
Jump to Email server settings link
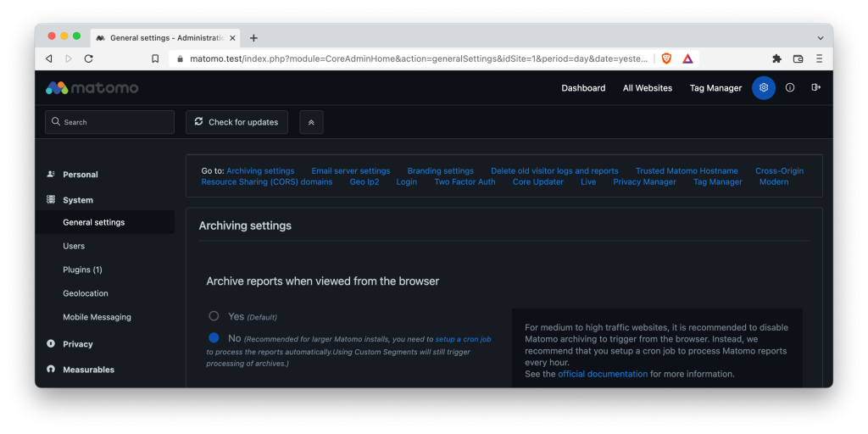pyautogui.click(x=350, y=170)
